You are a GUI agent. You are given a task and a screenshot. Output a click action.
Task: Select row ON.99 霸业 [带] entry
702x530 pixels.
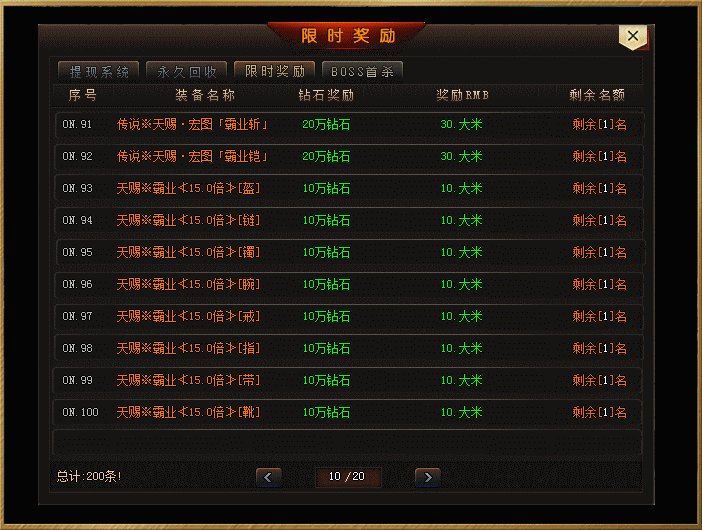point(349,380)
